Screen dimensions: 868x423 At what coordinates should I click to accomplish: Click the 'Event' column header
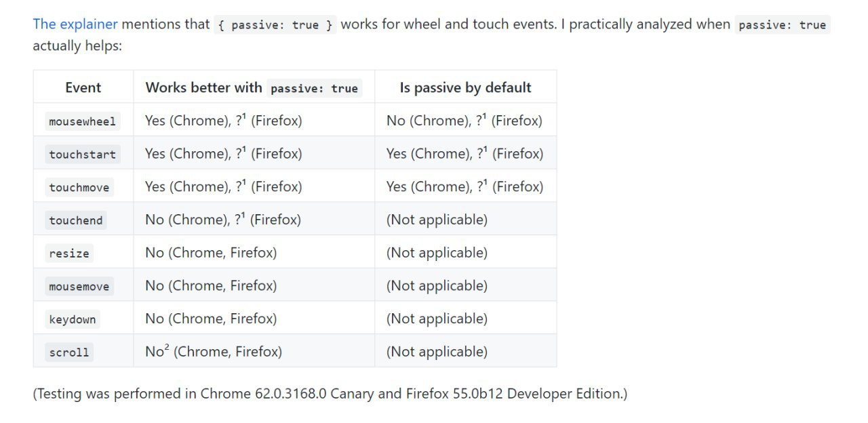(x=83, y=87)
